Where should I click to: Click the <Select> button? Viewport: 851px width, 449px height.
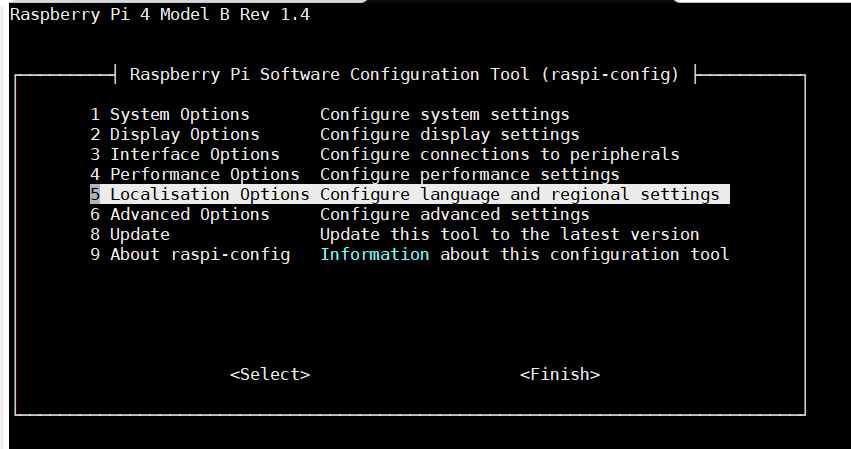270,374
